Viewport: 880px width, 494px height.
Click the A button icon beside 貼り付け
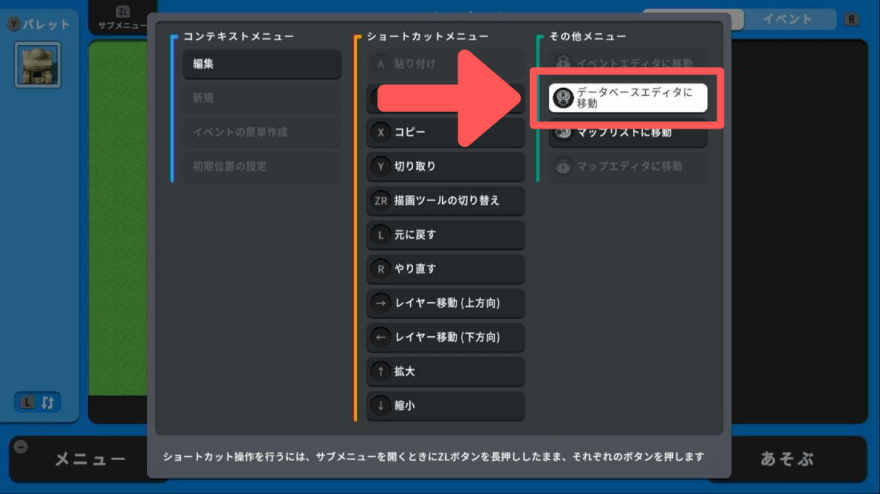(381, 64)
